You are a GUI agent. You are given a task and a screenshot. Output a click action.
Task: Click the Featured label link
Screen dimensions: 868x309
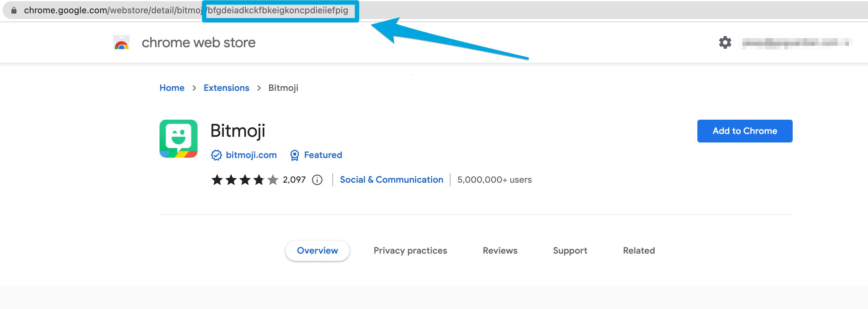tap(323, 155)
